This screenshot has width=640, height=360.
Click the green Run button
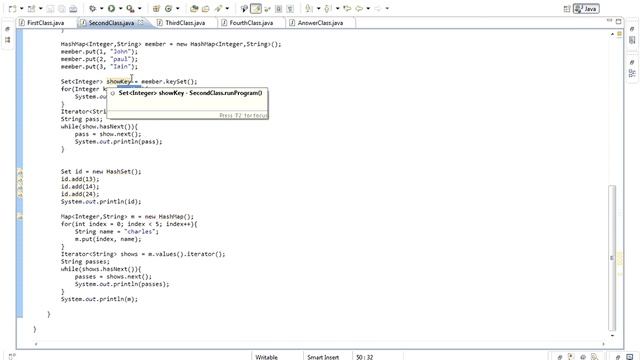[x=111, y=9]
